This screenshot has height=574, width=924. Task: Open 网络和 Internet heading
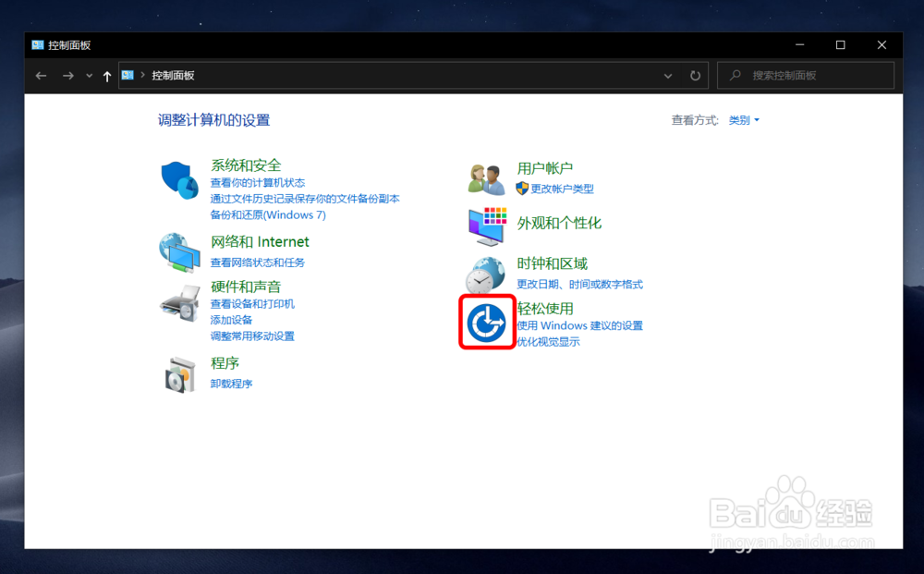tap(260, 241)
